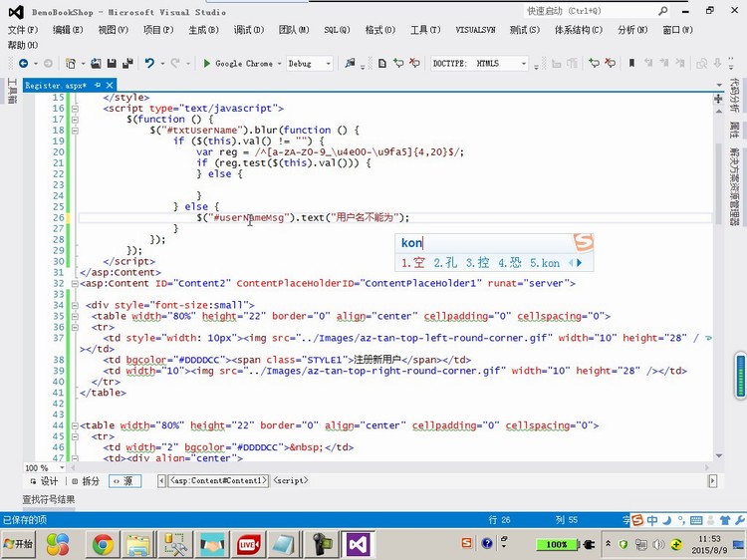747x560 pixels.
Task: Open the 100 % zoom dropdown
Action: click(62, 467)
